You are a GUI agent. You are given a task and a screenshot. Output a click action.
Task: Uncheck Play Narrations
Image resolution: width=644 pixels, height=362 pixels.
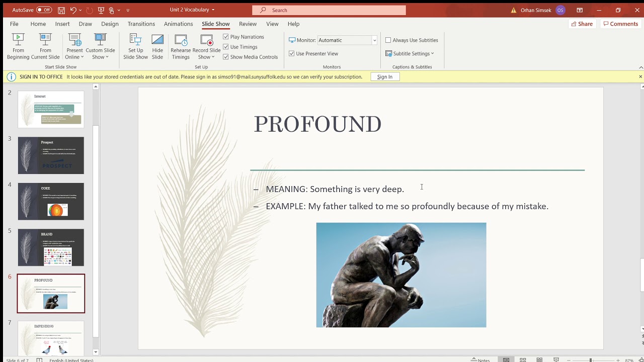click(x=226, y=37)
